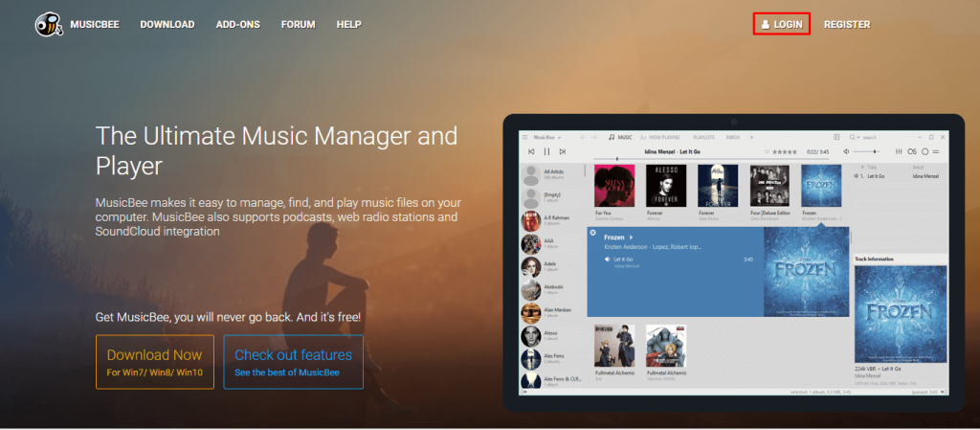Image resolution: width=980 pixels, height=430 pixels.
Task: Select Adele in the artist list
Action: [552, 267]
